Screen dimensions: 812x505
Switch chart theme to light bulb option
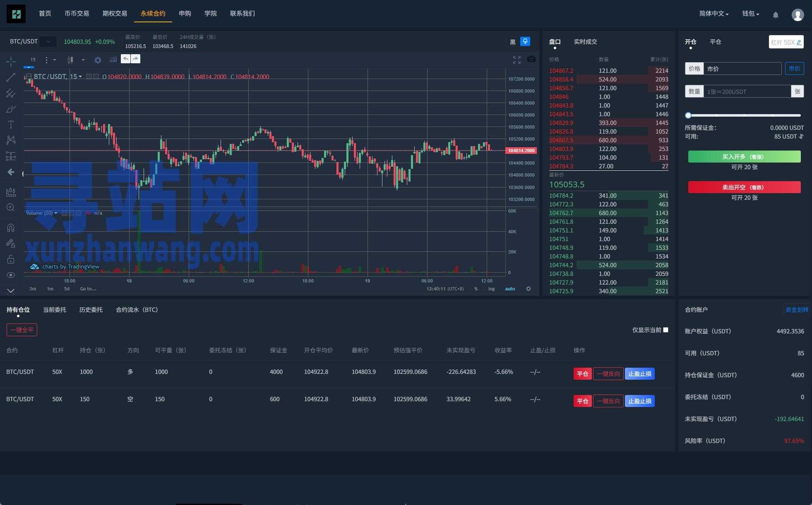point(525,41)
